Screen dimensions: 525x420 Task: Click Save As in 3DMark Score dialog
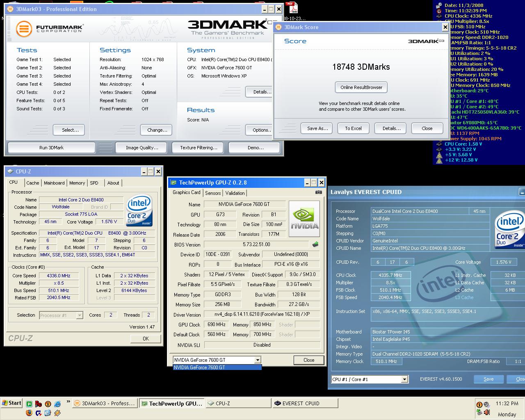point(317,128)
